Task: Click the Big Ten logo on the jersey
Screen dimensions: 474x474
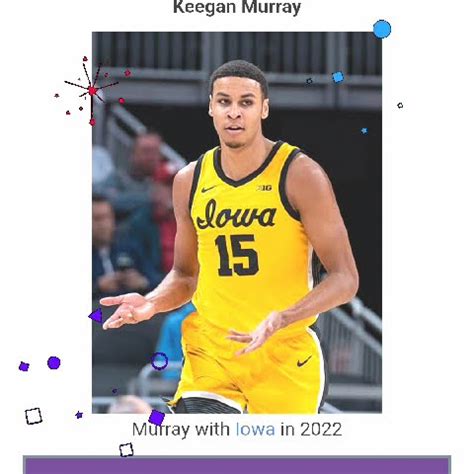Action: (x=264, y=188)
